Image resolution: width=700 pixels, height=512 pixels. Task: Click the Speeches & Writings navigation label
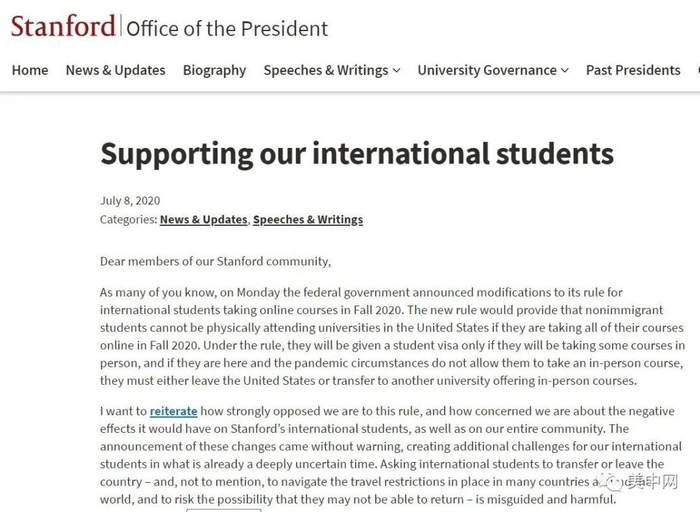(325, 70)
